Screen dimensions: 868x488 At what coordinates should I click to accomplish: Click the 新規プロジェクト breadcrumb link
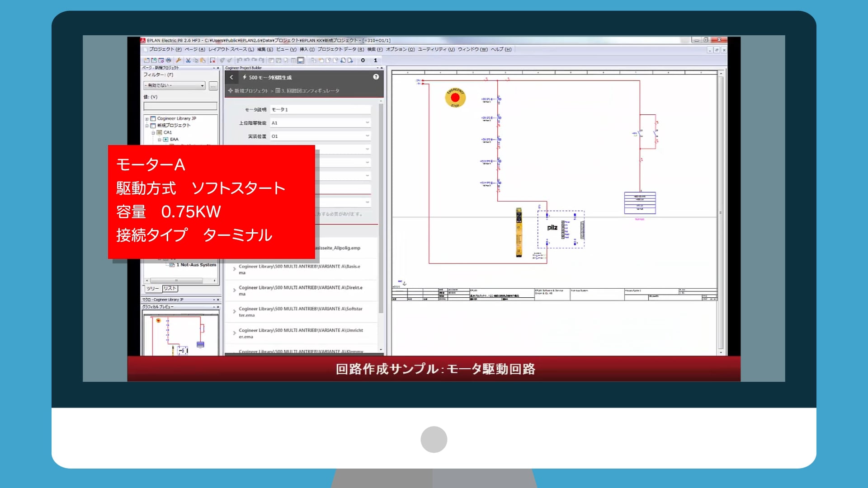click(x=248, y=91)
